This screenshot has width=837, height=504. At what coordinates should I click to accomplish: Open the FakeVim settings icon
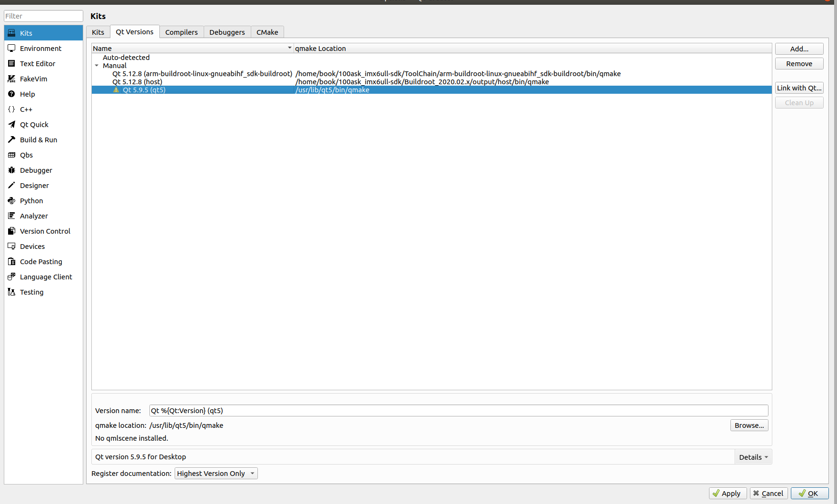(11, 79)
